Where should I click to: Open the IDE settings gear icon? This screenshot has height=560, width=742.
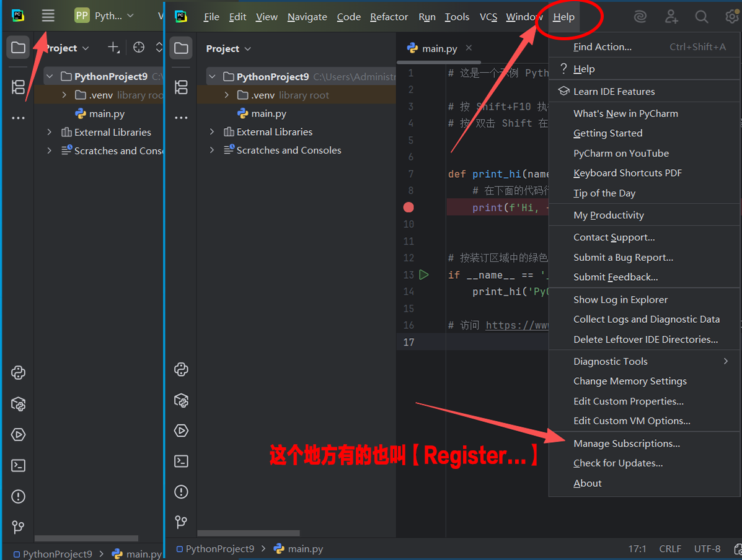[x=732, y=17]
